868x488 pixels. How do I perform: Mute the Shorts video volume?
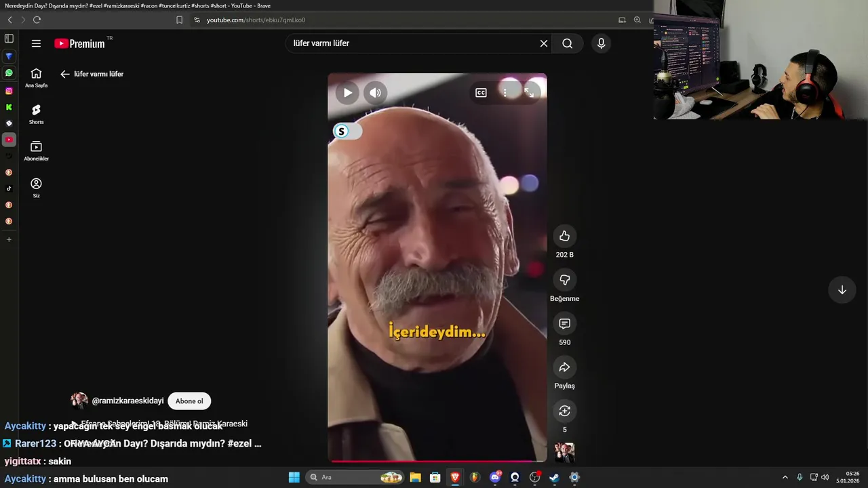375,93
